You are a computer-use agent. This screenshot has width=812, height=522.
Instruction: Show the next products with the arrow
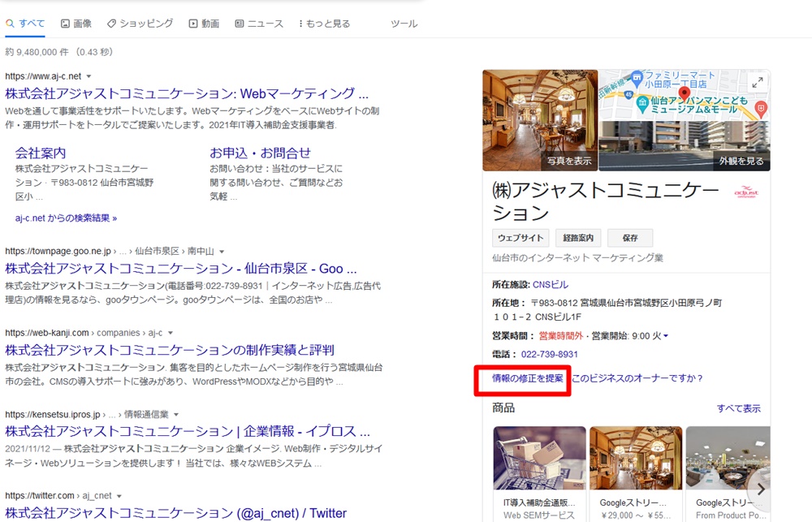(x=760, y=489)
